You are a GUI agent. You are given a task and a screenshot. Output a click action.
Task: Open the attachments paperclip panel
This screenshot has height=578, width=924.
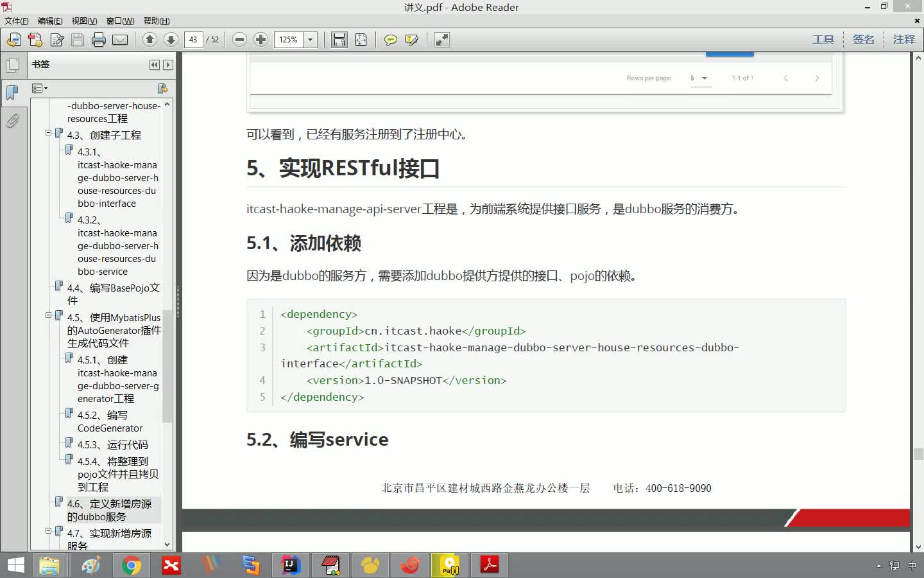12,121
